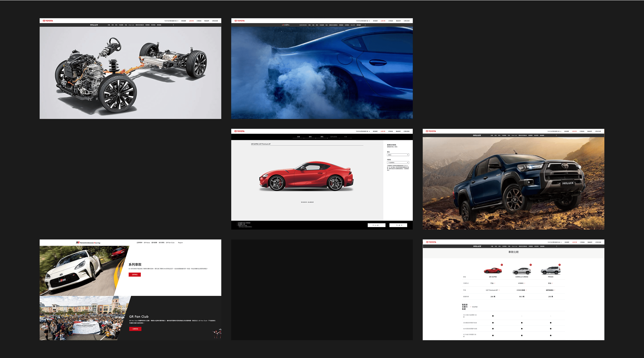644x358 pixels.
Task: Click right arrow in blue Supra submenu
Action: [x=365, y=25]
